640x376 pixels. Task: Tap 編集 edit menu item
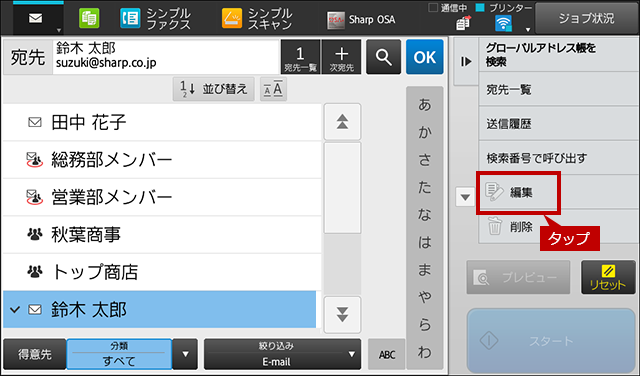click(x=558, y=192)
